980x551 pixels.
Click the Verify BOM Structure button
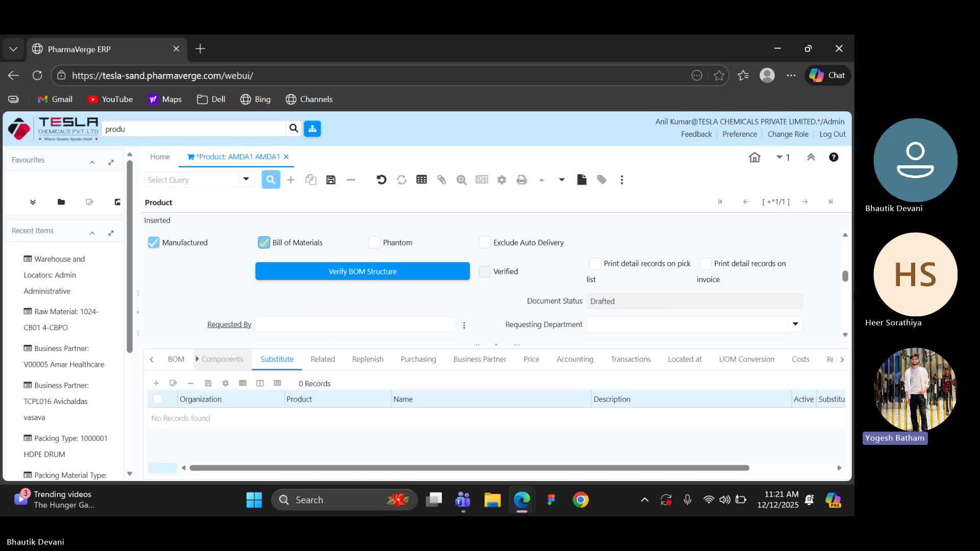(x=362, y=271)
